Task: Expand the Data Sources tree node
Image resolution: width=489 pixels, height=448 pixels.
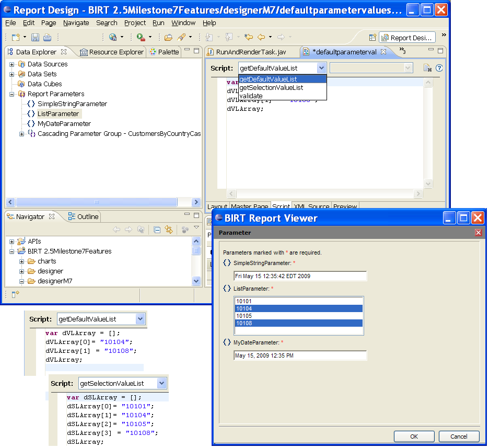Action: [12, 64]
